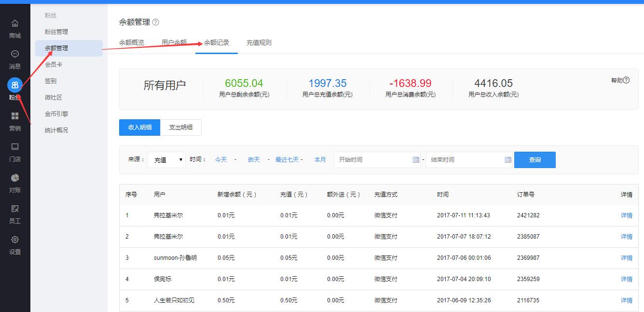Open the 对账 pie chart icon
Image resolution: width=644 pixels, height=312 pixels.
tap(15, 178)
